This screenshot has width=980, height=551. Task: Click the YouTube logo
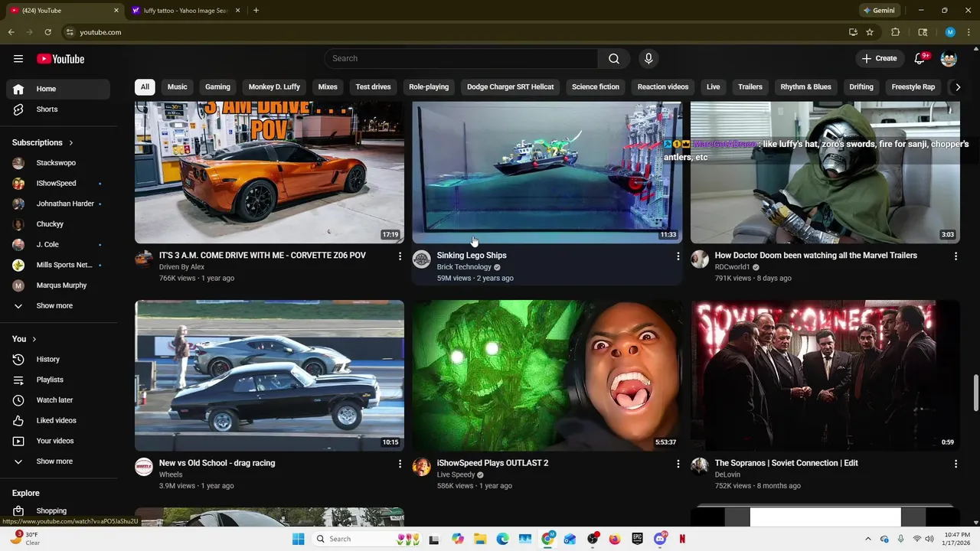pos(60,59)
